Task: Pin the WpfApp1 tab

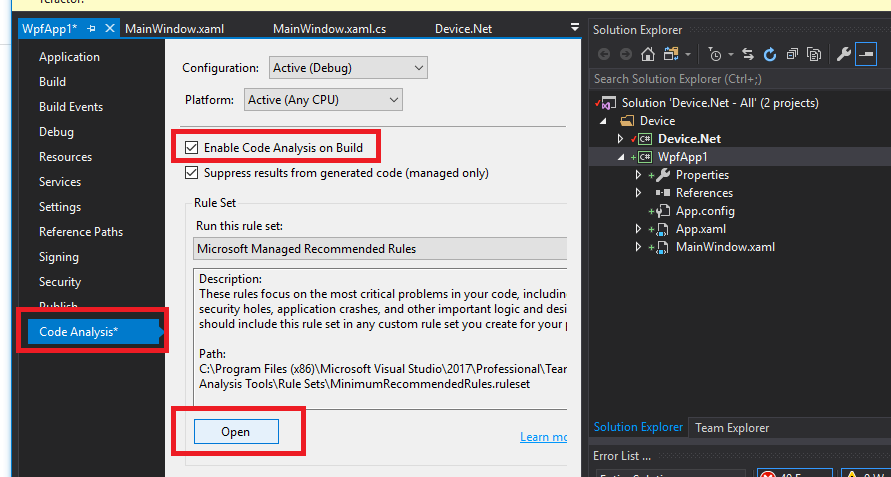Action: coord(91,28)
